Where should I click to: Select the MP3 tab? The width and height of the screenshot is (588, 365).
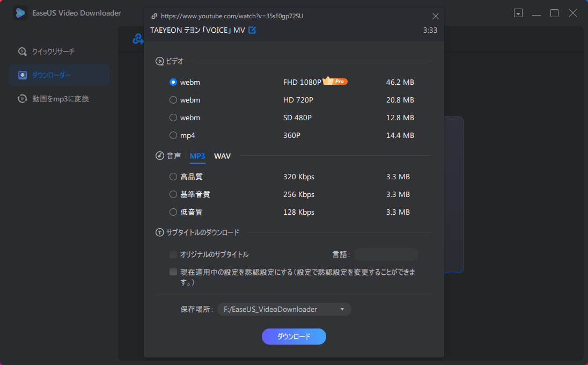197,156
